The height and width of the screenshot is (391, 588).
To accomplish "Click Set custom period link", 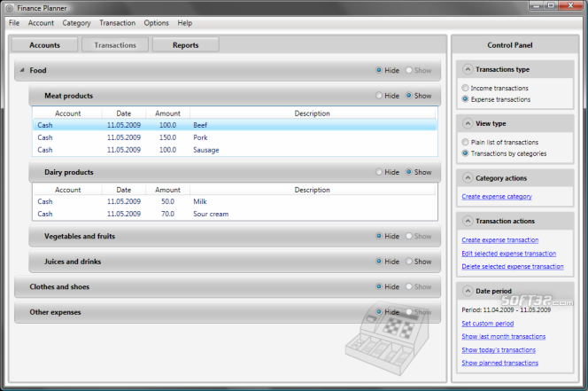I will [x=488, y=324].
